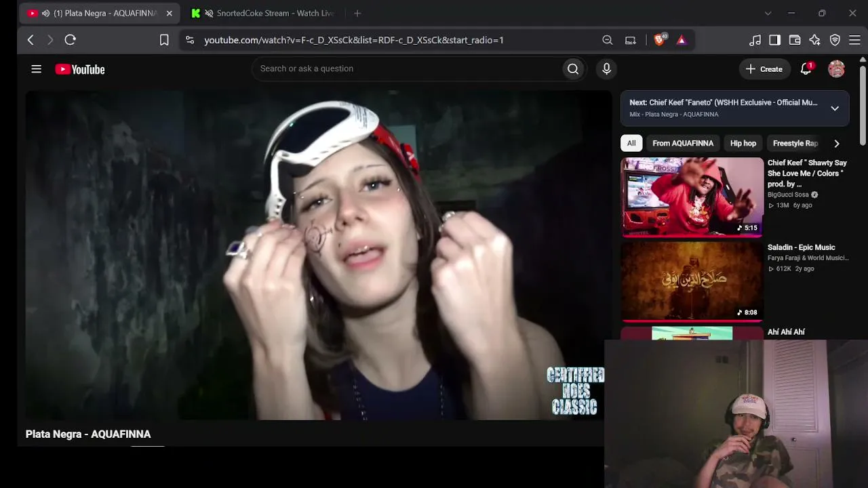Open the media playlist music note icon
Image resolution: width=868 pixels, height=488 pixels.
(x=755, y=40)
